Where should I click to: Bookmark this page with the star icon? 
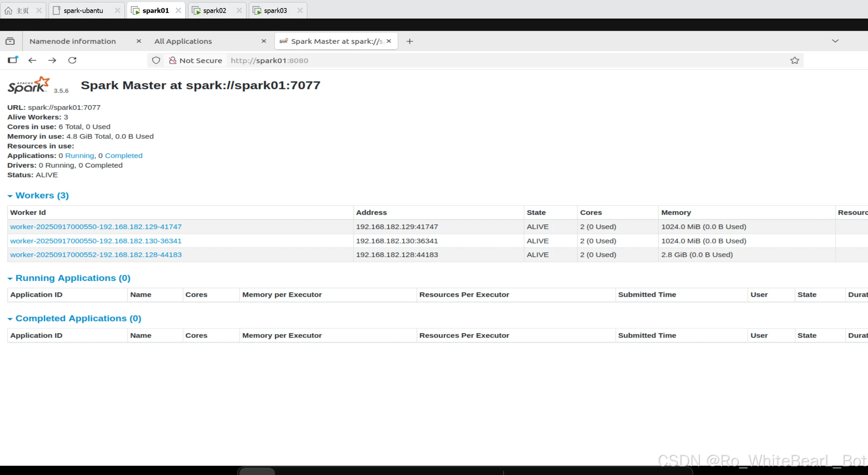point(794,61)
